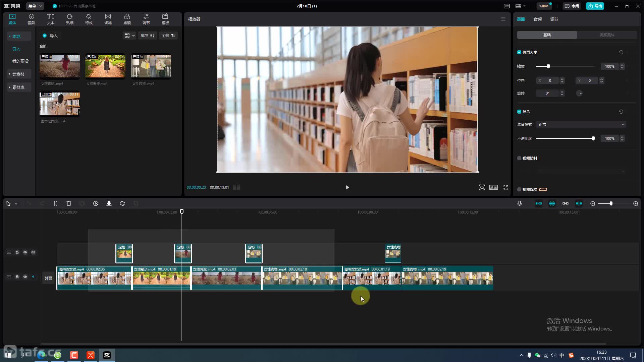
Task: Zoom out the timeline with minus icon
Action: pos(593,203)
